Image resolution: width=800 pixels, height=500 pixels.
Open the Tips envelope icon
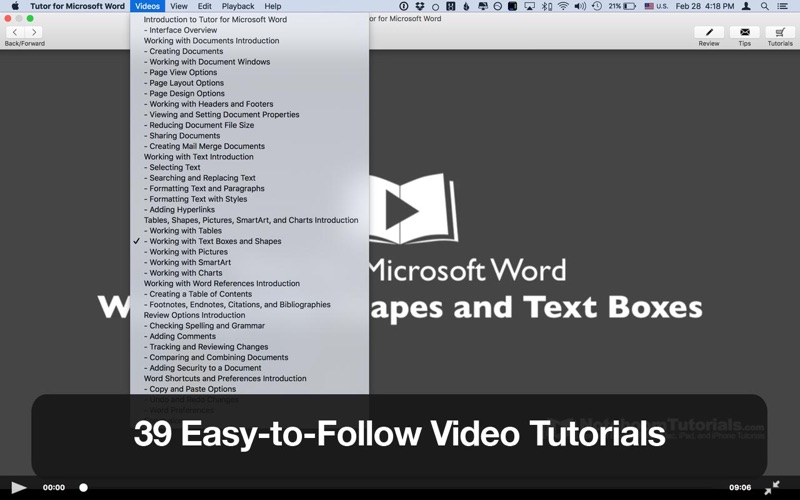point(744,32)
